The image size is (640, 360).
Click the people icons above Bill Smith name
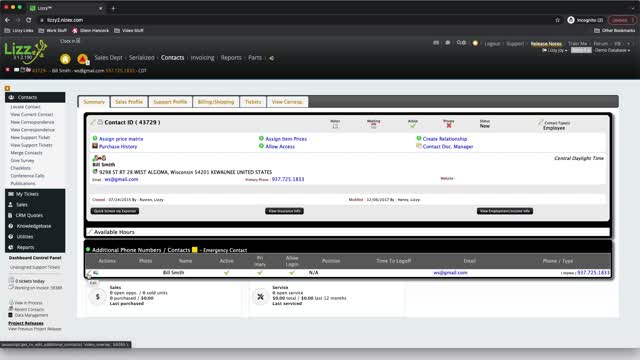99,158
